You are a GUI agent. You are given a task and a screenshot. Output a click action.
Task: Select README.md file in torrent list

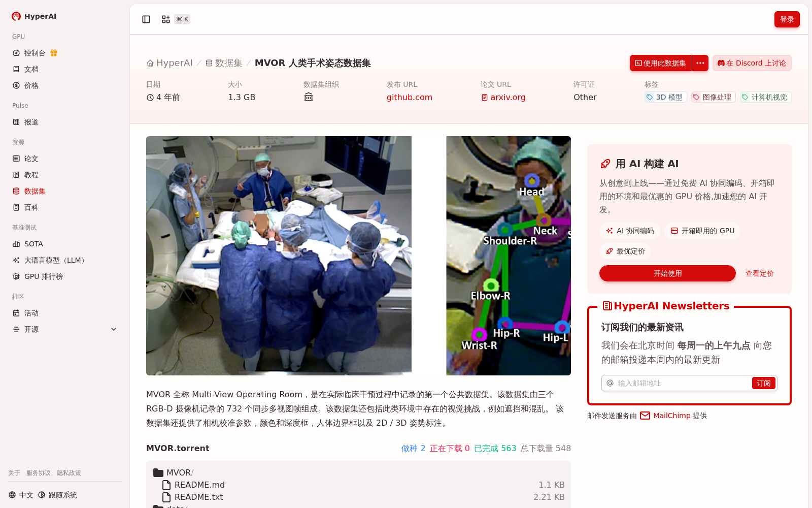point(358,485)
